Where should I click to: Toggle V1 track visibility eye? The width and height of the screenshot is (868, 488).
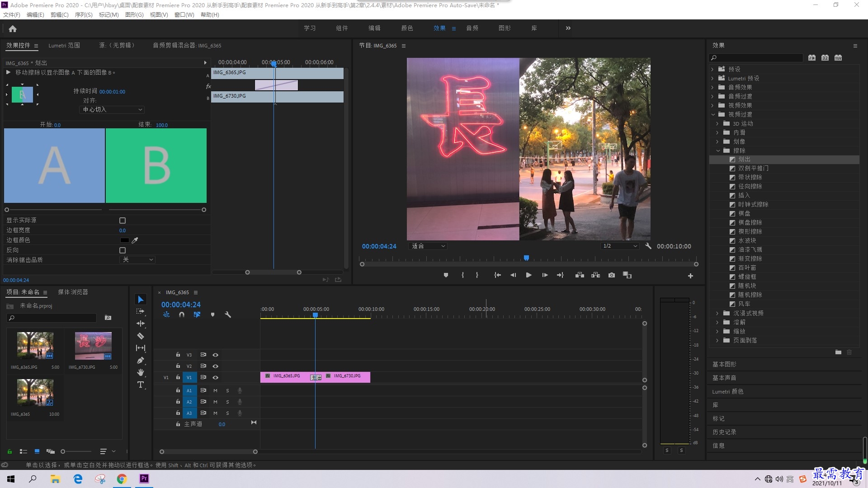(216, 378)
